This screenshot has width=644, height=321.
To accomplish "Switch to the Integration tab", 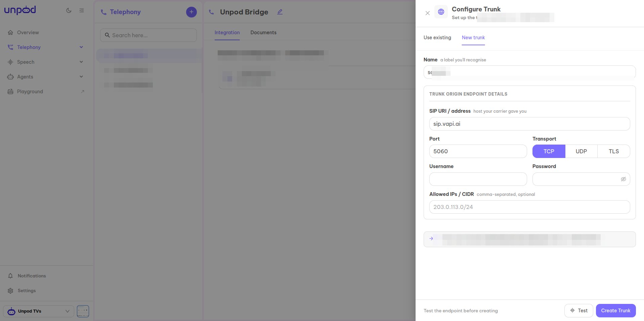I will tap(227, 33).
